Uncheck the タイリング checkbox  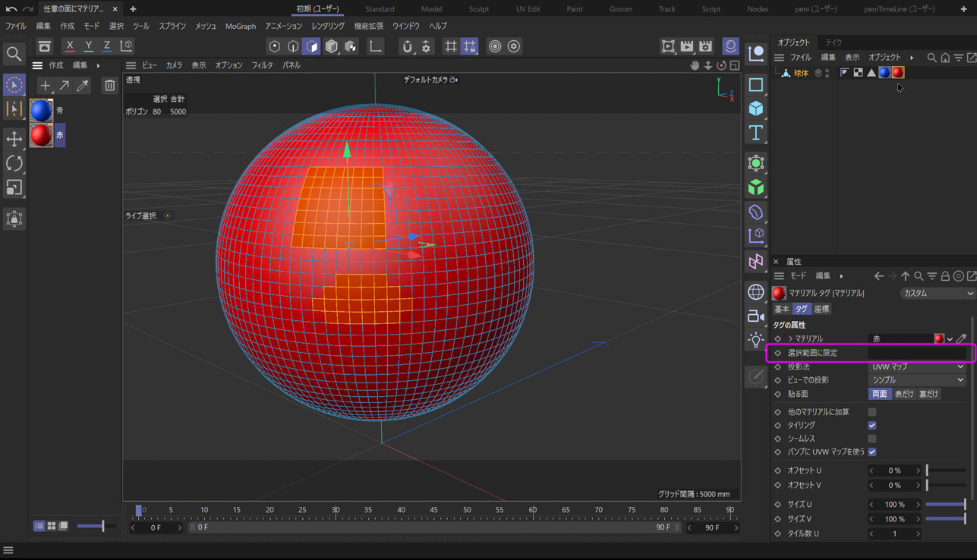872,426
